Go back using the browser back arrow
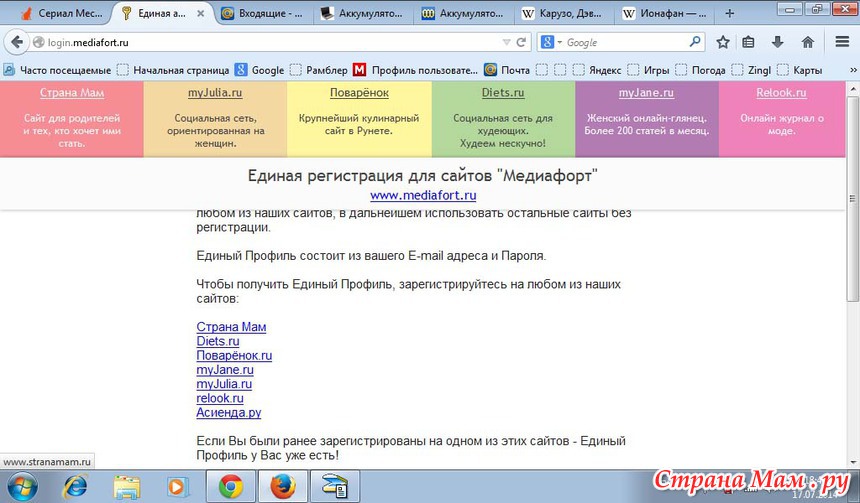The width and height of the screenshot is (860, 503). 17,42
